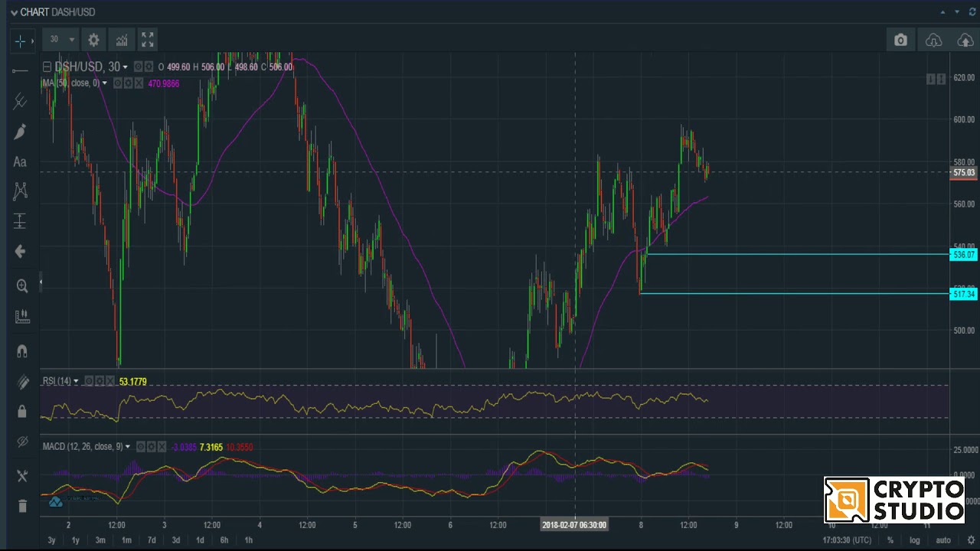Toggle auto scale
Screen dimensions: 980x551
[943, 540]
